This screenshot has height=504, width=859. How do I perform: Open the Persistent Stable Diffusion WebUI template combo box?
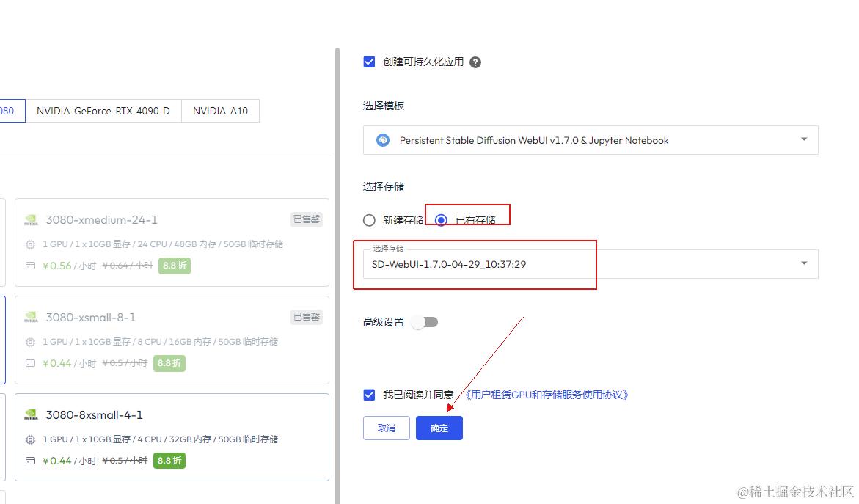tap(591, 140)
